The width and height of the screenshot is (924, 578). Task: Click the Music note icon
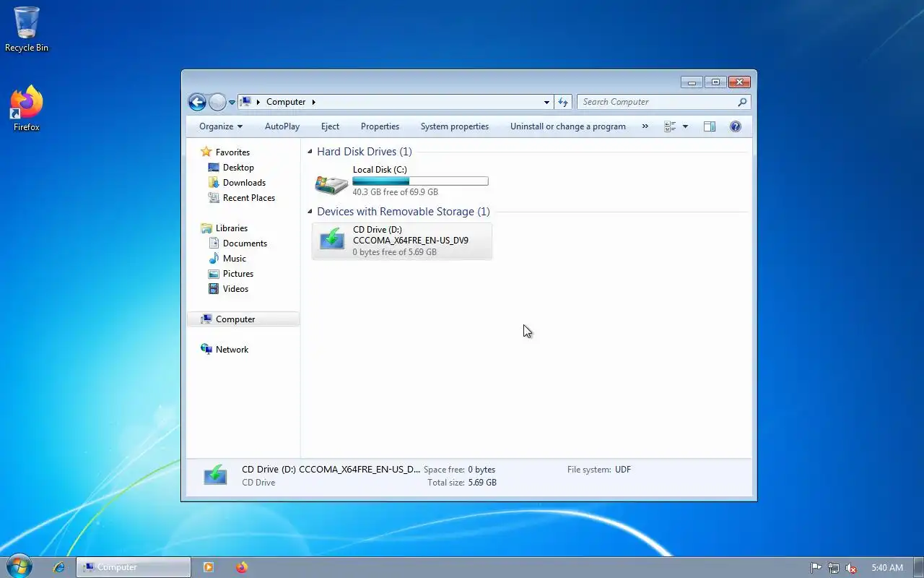(x=214, y=259)
